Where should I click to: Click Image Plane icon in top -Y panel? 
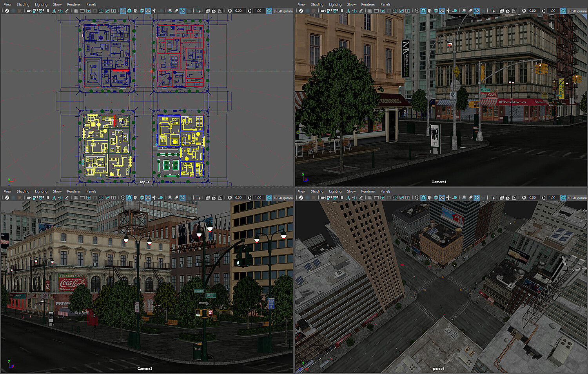54,11
